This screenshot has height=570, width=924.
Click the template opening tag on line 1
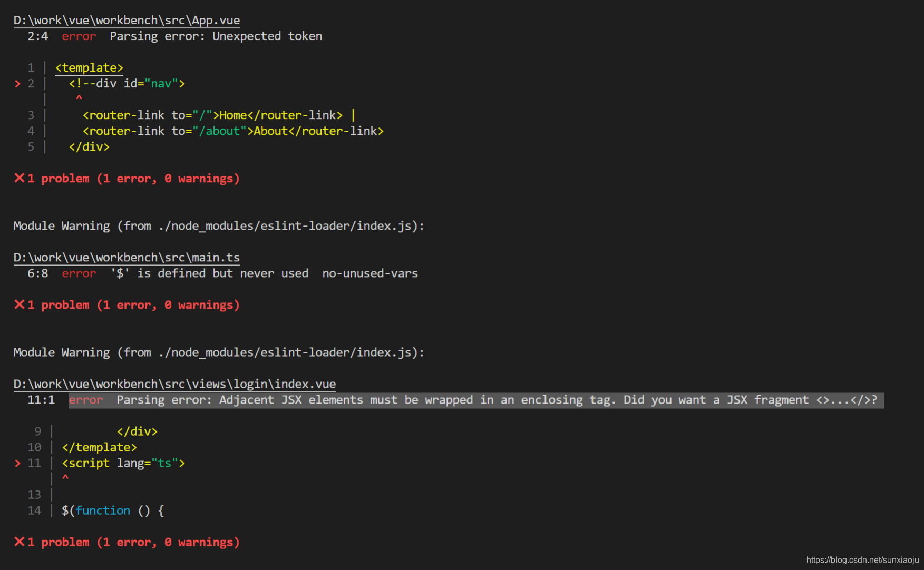pyautogui.click(x=89, y=67)
